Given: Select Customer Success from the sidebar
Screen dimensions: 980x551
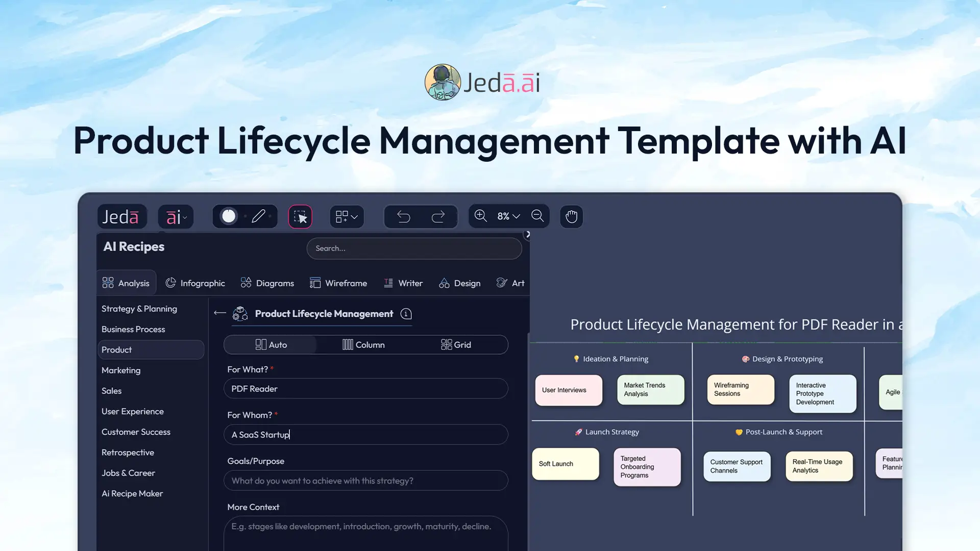Looking at the screenshot, I should [136, 432].
